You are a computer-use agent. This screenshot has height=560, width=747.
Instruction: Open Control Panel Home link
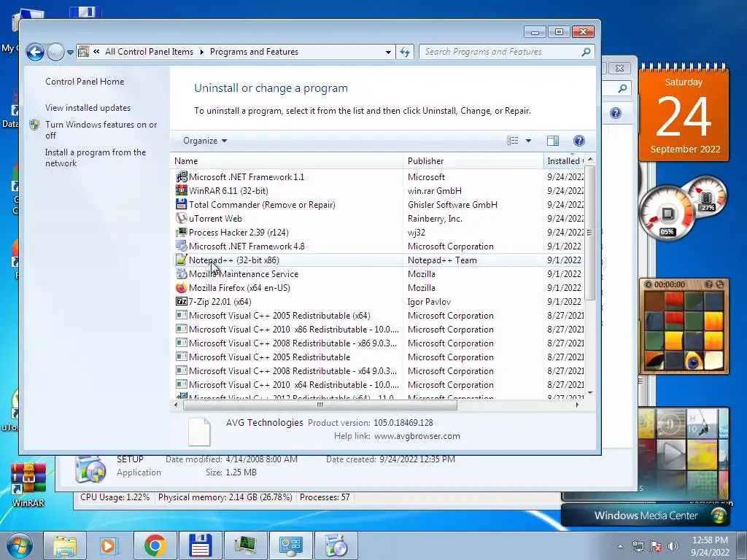pos(85,82)
